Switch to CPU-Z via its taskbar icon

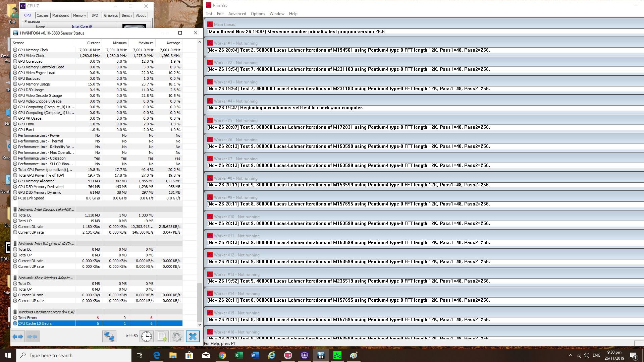pos(305,355)
